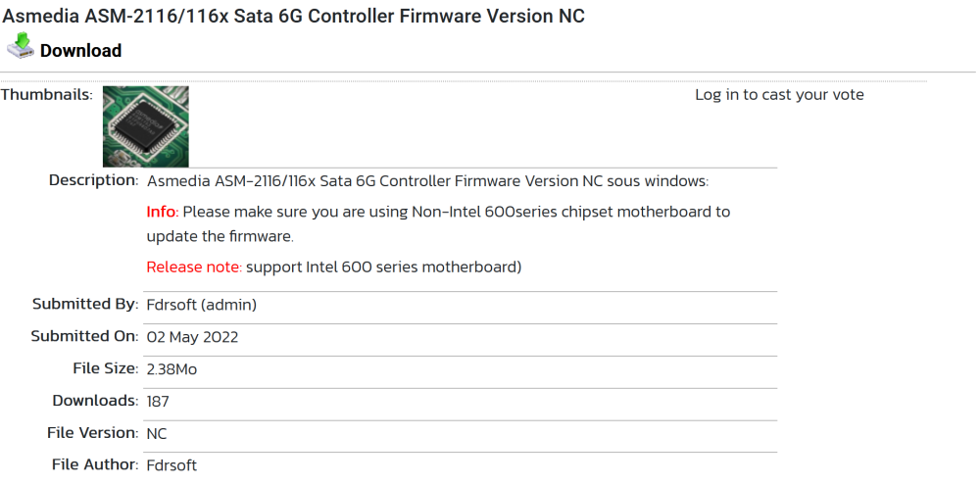Image resolution: width=980 pixels, height=485 pixels.
Task: Click the Submitted By label
Action: tap(85, 304)
